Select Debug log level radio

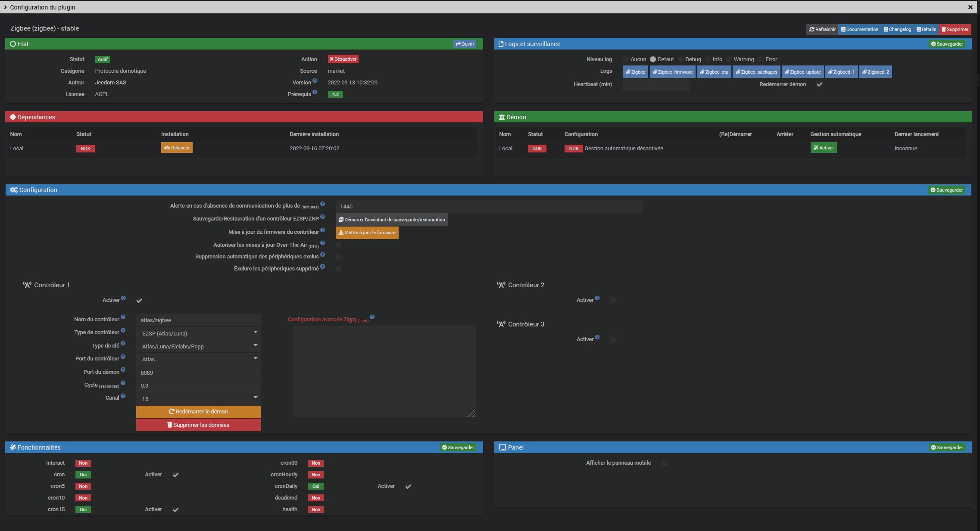[681, 59]
